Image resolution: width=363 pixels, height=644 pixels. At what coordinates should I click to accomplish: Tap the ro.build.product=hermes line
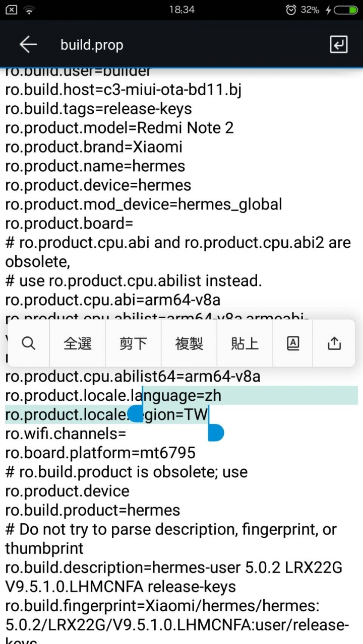(92, 510)
